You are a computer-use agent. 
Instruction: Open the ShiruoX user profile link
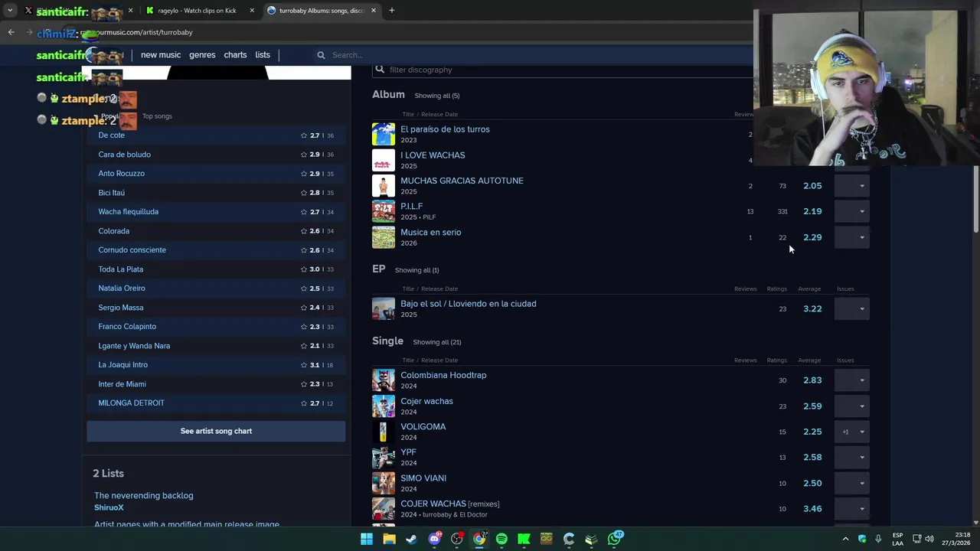109,507
